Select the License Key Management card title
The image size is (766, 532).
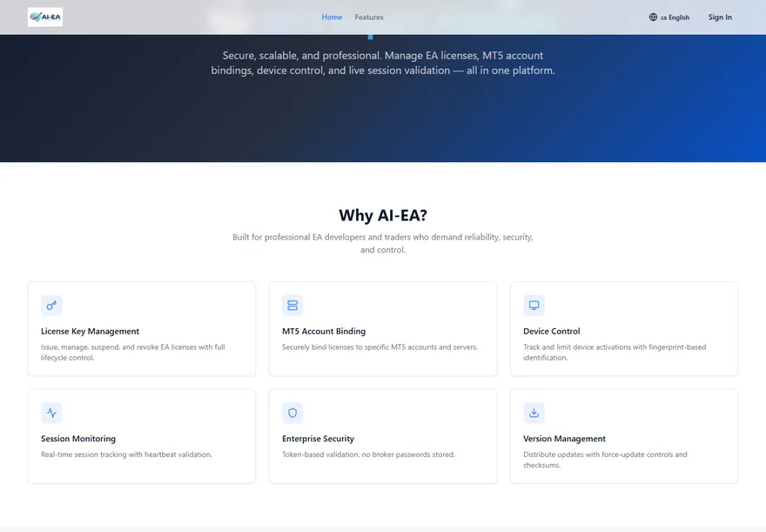pos(90,331)
